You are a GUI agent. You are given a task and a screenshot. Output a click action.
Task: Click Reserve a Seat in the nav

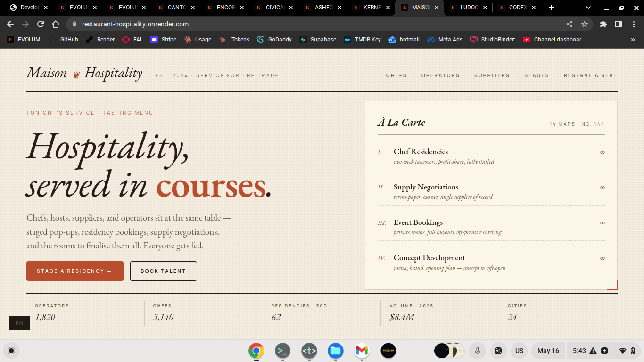click(590, 75)
